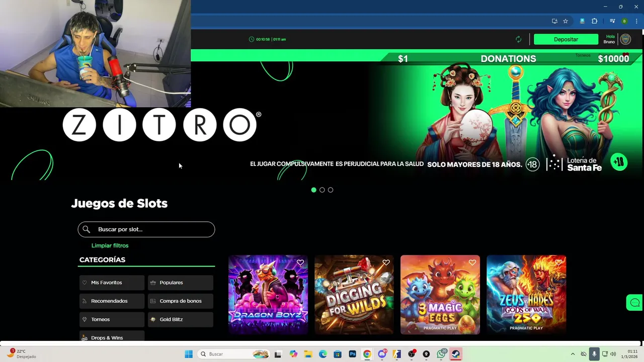Favorite 3 Magic Eggs with its heart

click(472, 262)
